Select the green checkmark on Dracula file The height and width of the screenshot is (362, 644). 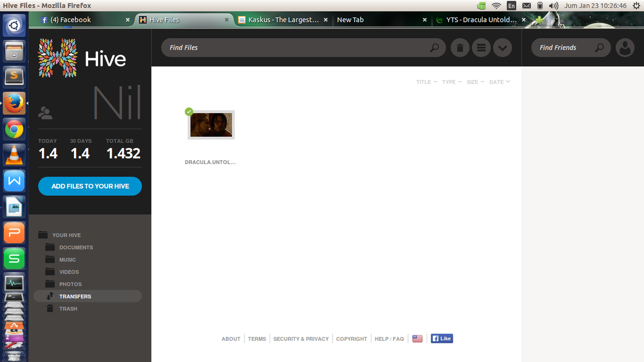click(x=189, y=112)
